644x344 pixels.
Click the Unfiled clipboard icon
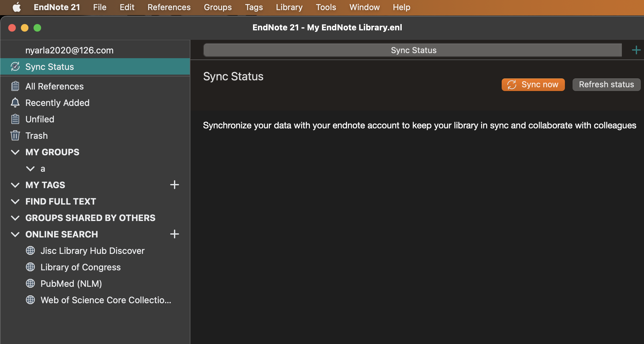tap(15, 119)
